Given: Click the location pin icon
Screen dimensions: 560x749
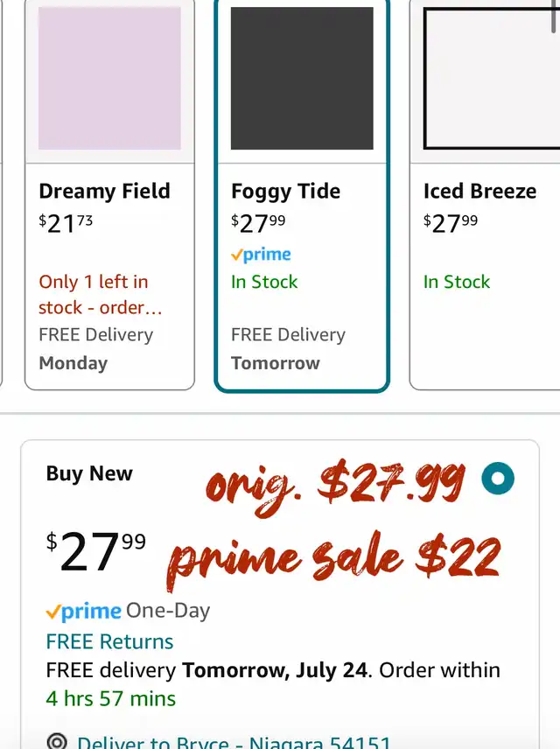Looking at the screenshot, I should (x=57, y=742).
